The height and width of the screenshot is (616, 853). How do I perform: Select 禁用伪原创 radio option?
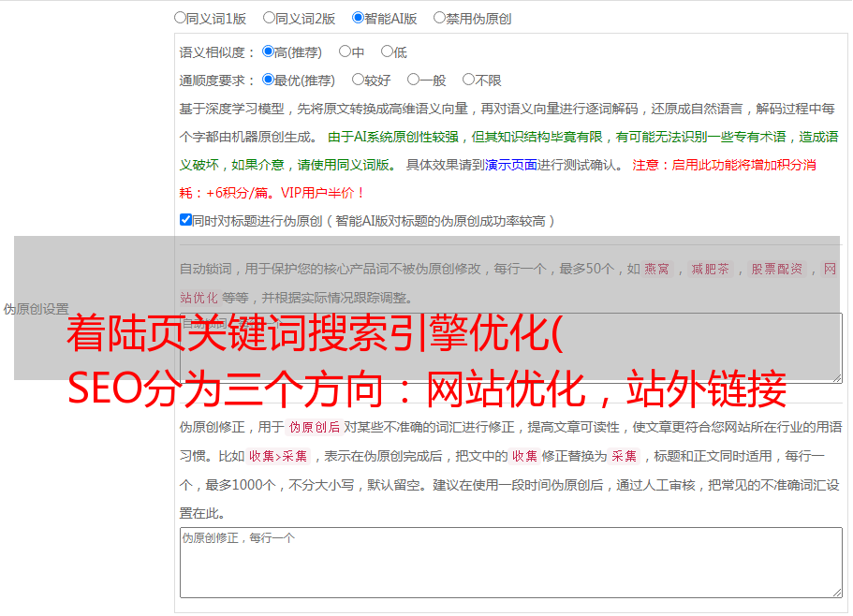point(439,18)
